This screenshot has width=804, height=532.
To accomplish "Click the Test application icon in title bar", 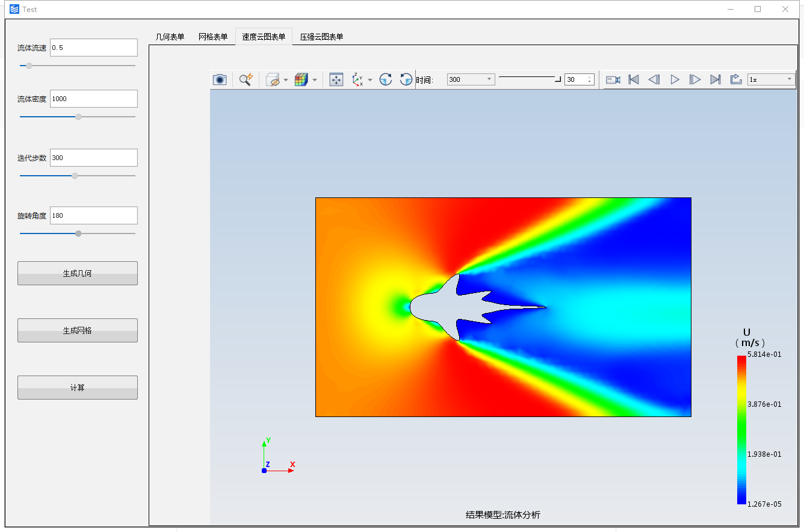I will [x=14, y=9].
